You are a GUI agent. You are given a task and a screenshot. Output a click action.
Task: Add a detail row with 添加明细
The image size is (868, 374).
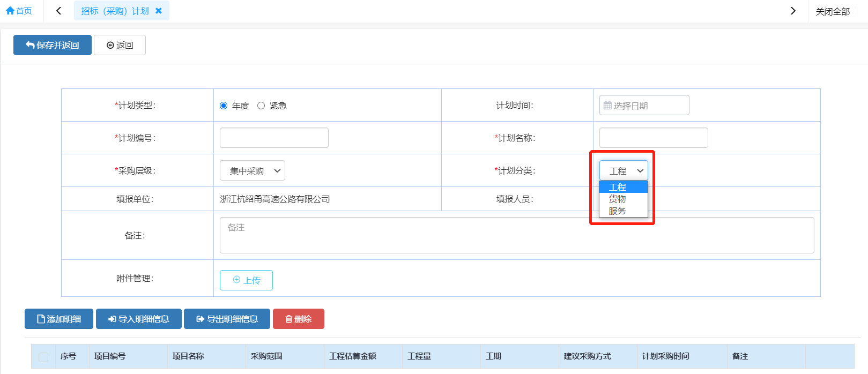(59, 319)
